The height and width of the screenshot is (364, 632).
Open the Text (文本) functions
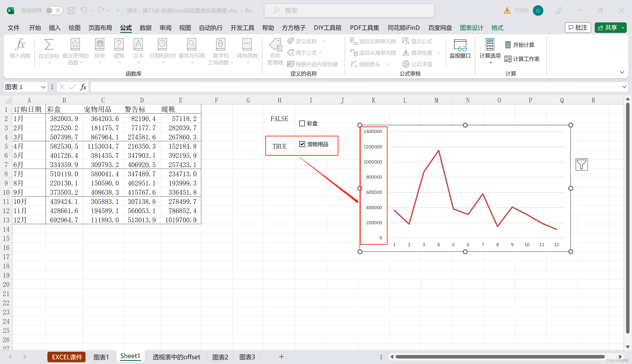click(138, 51)
